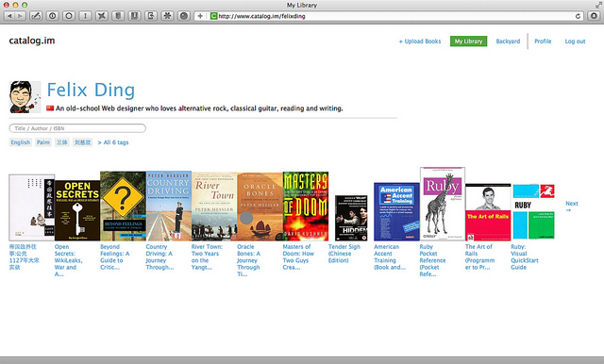Open the Beyond Feelings question-mark cover
This screenshot has width=604, height=364.
tap(123, 206)
